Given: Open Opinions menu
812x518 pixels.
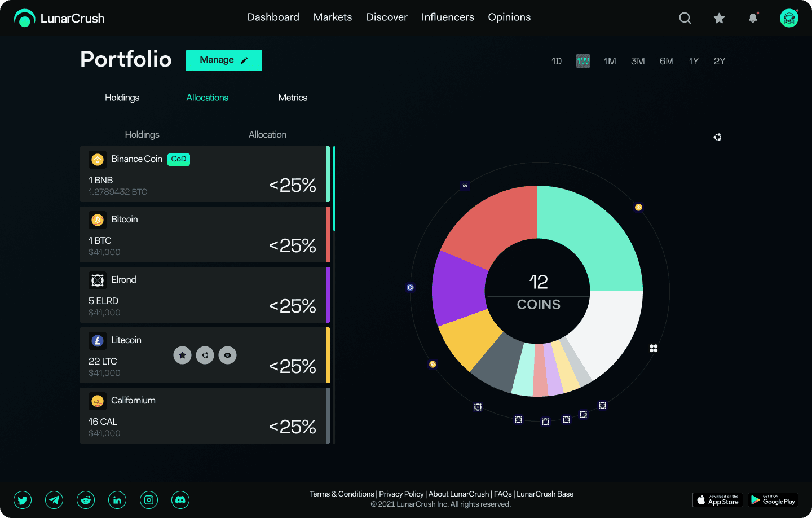Looking at the screenshot, I should [x=509, y=17].
